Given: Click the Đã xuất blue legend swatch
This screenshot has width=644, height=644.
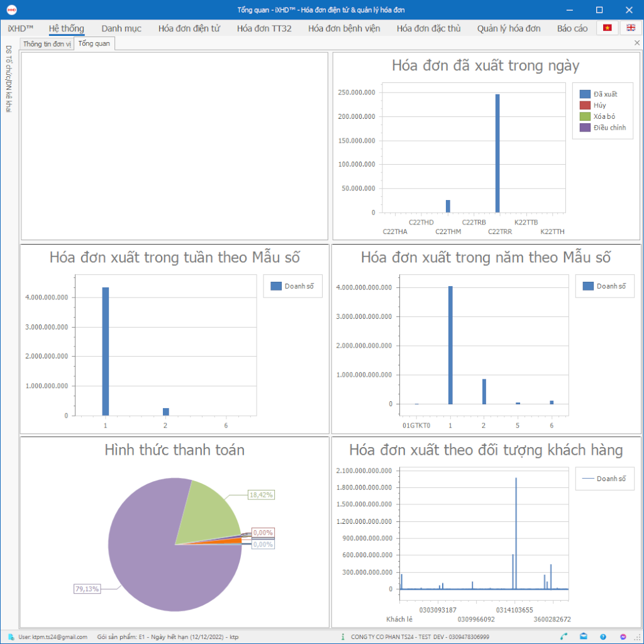Looking at the screenshot, I should tap(585, 94).
